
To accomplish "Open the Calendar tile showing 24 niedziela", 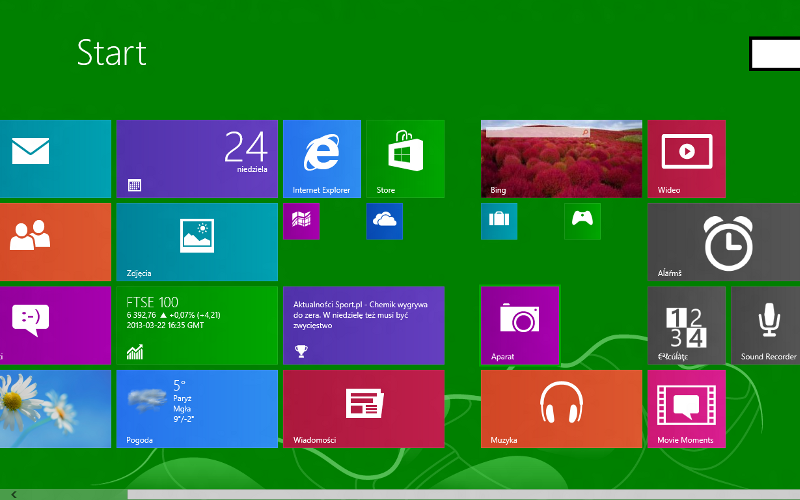I will coord(197,159).
